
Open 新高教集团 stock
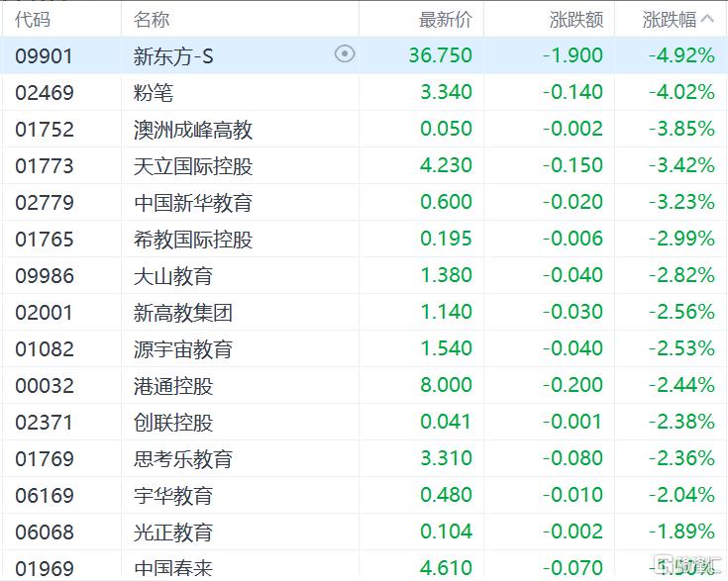[183, 313]
